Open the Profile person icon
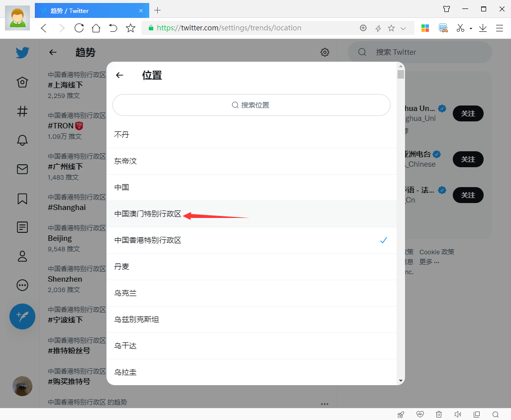 (x=22, y=256)
